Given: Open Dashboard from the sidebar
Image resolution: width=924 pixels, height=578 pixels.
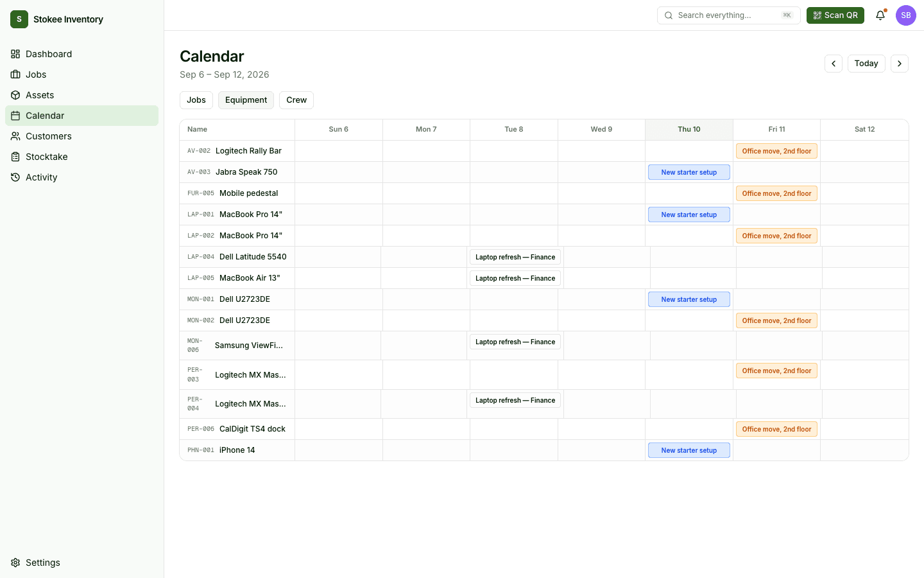Looking at the screenshot, I should pos(81,54).
